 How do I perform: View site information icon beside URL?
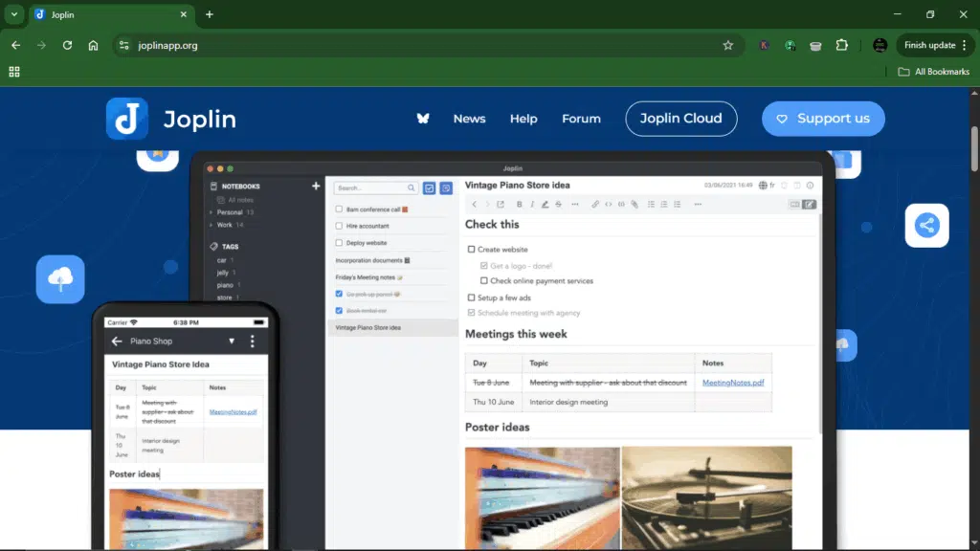(123, 45)
